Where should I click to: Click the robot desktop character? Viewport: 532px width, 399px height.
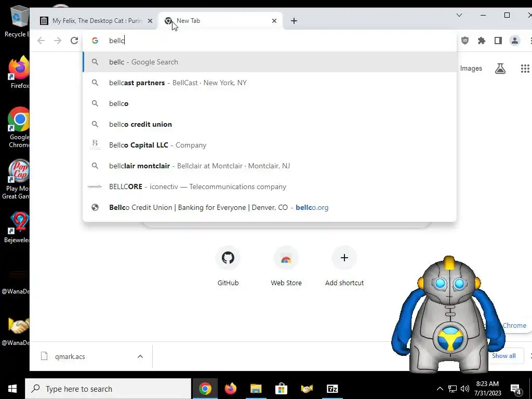[448, 314]
